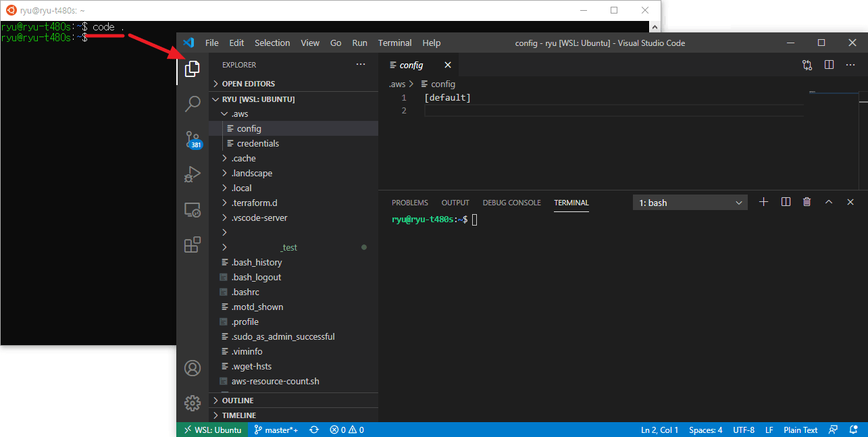Open the Remote Explorer view

[193, 210]
